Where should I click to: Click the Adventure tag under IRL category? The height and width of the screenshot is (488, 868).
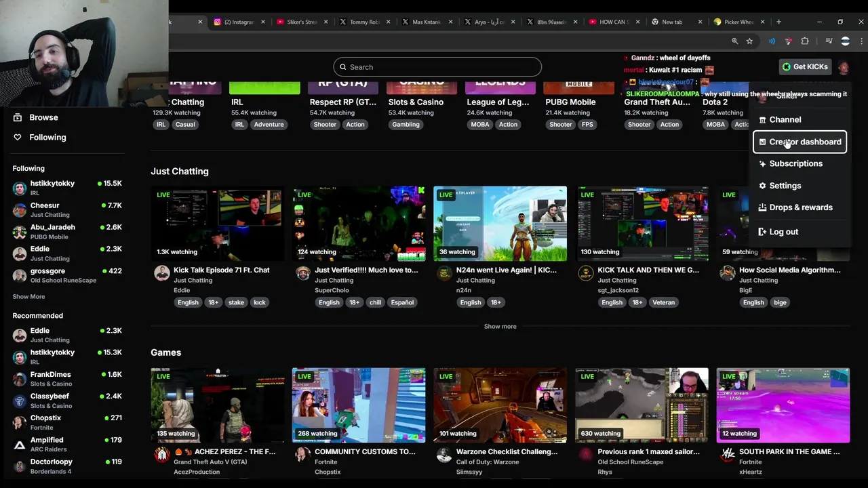coord(269,125)
